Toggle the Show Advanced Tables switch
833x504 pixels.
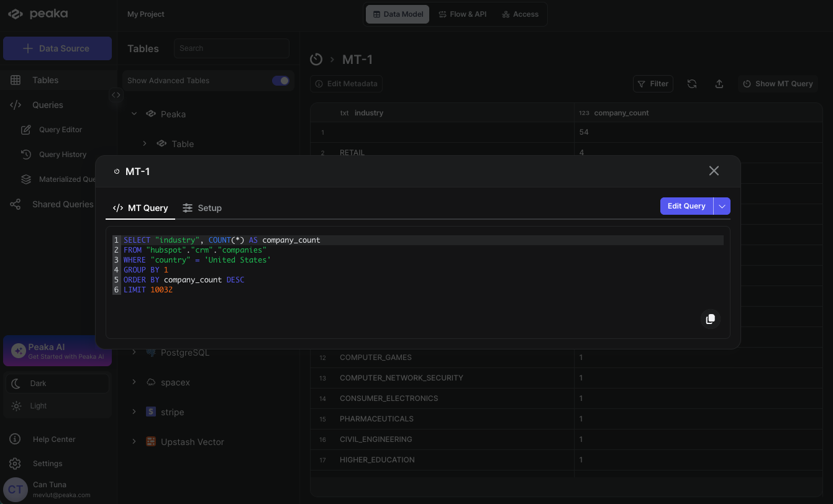(280, 81)
